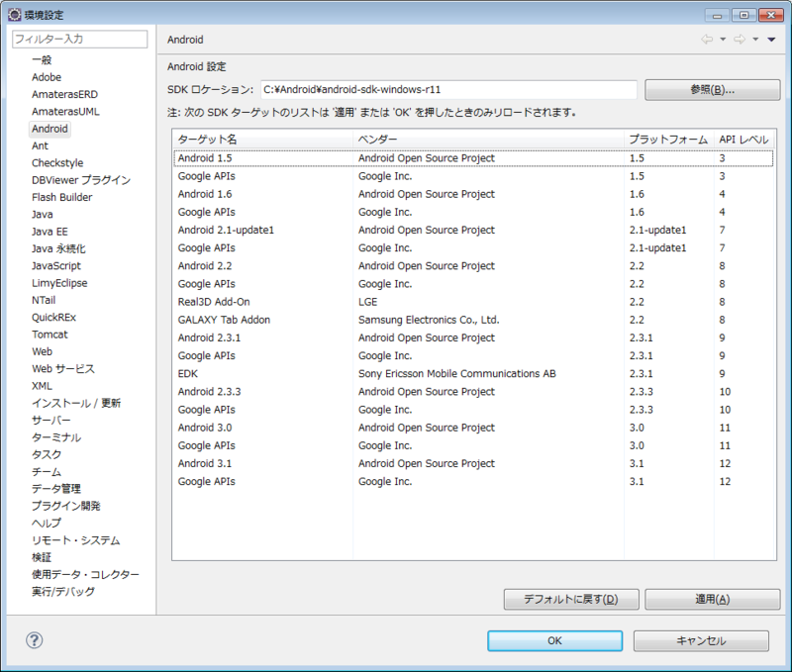This screenshot has width=792, height=672.
Task: Open 使用データ・コレクター preferences
Action: [85, 575]
